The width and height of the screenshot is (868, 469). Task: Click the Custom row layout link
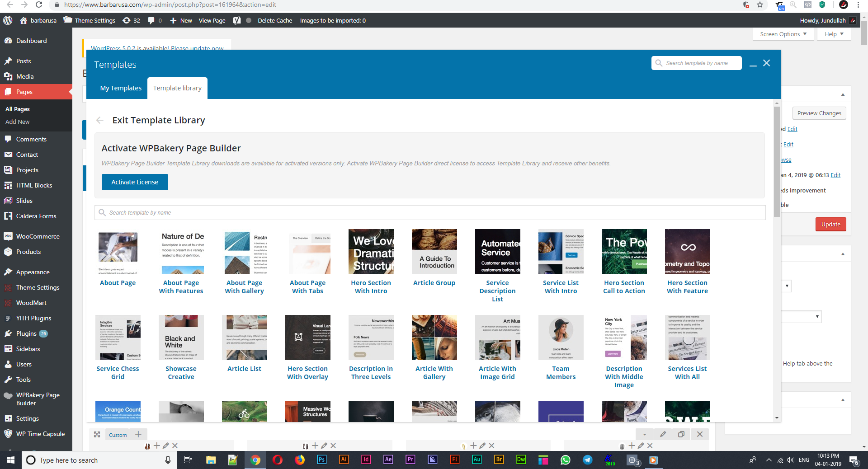pyautogui.click(x=118, y=435)
